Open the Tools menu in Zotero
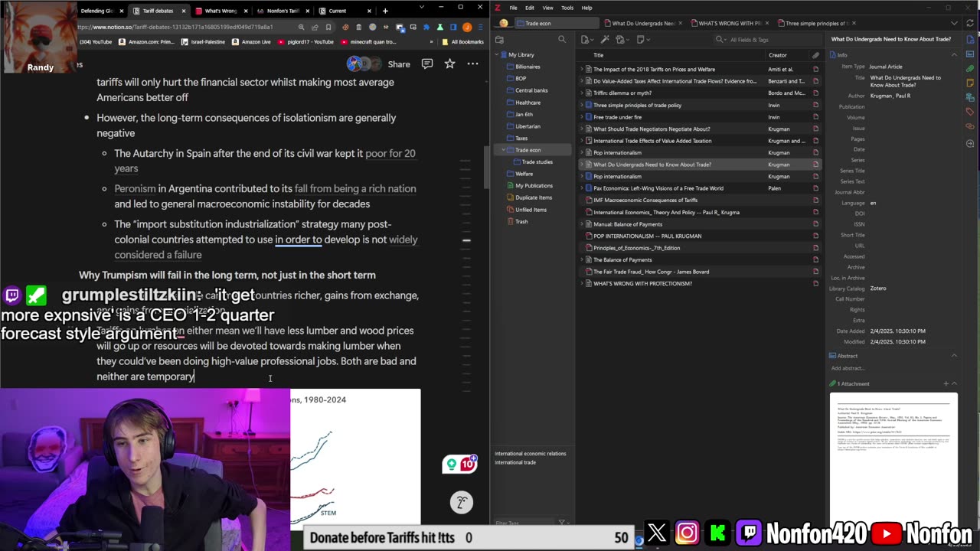980x551 pixels. click(x=567, y=8)
